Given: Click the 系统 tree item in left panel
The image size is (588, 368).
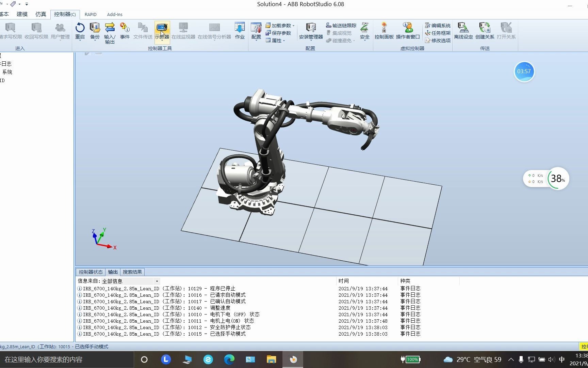Looking at the screenshot, I should tap(7, 72).
